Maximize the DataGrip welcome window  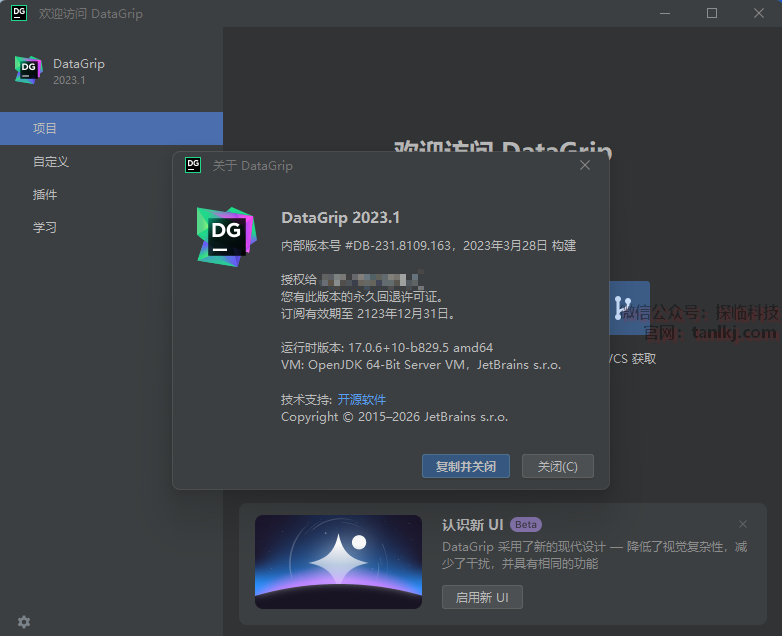click(712, 13)
